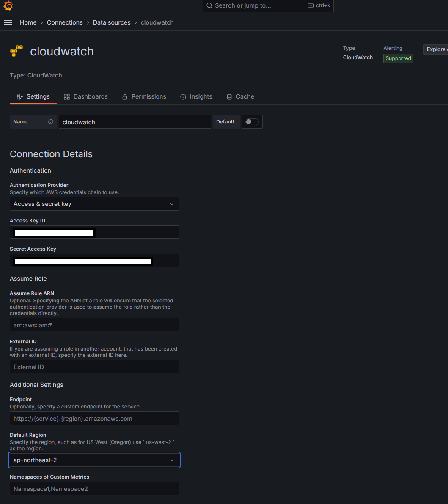Screen dimensions: 448x504
Task: Click the 'Optionally, specify a custom endpoint' text
Action: tap(74, 407)
